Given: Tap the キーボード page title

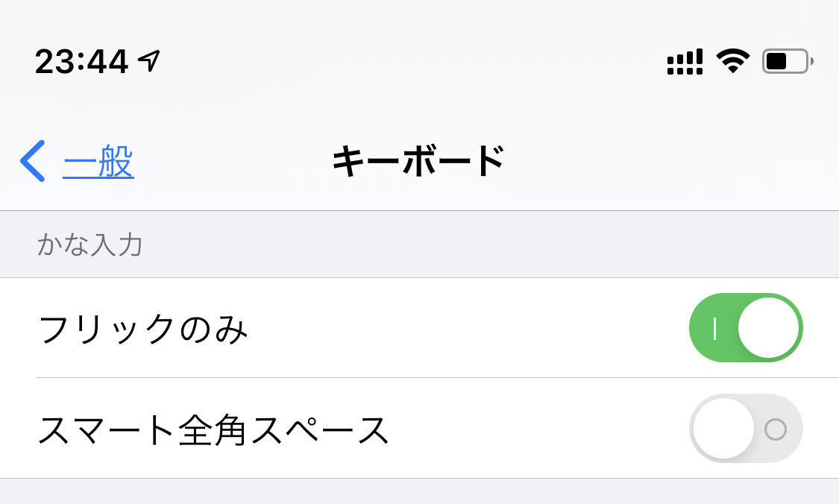Looking at the screenshot, I should pyautogui.click(x=418, y=160).
